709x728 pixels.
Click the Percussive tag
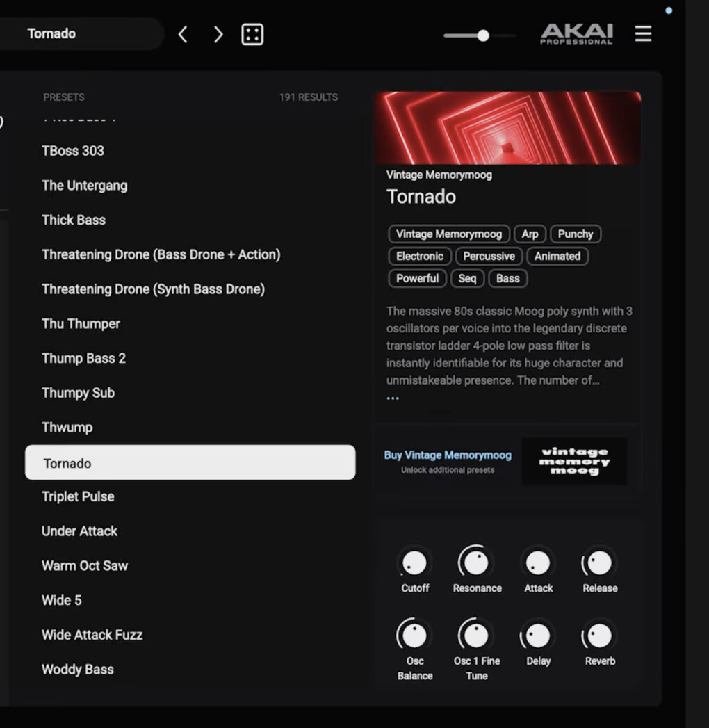click(489, 257)
